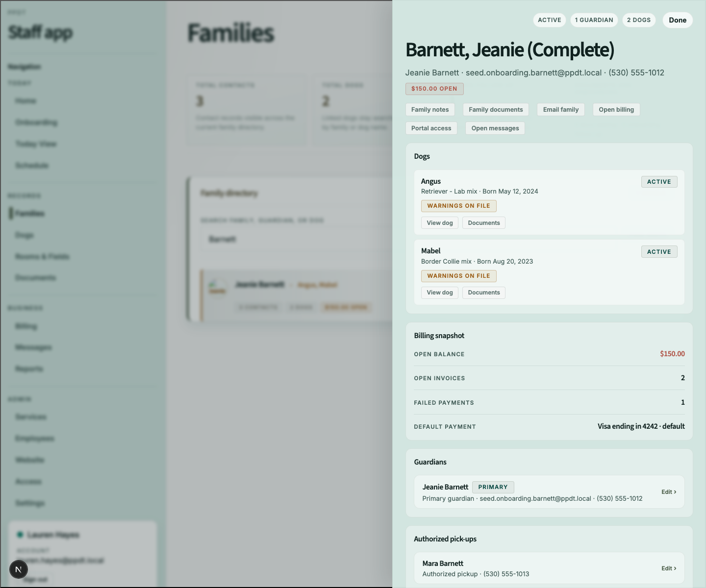Open Documents for Angus
Viewport: 706px width, 588px height.
click(484, 223)
